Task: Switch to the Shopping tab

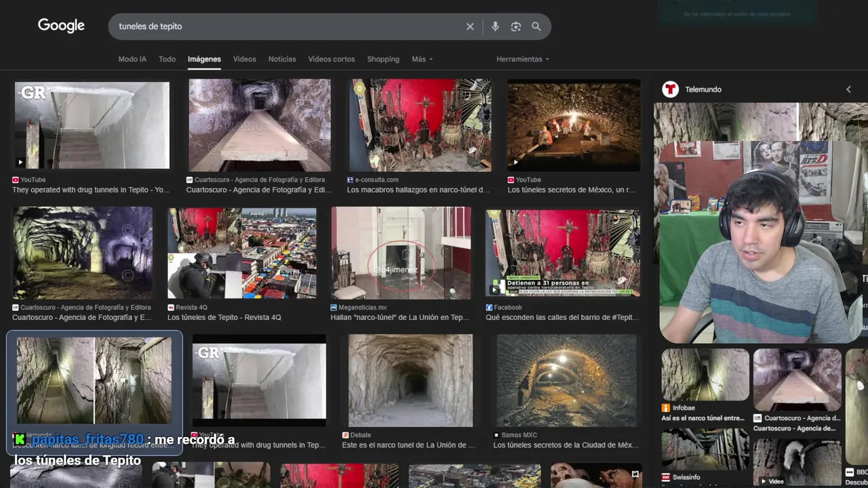Action: point(383,59)
